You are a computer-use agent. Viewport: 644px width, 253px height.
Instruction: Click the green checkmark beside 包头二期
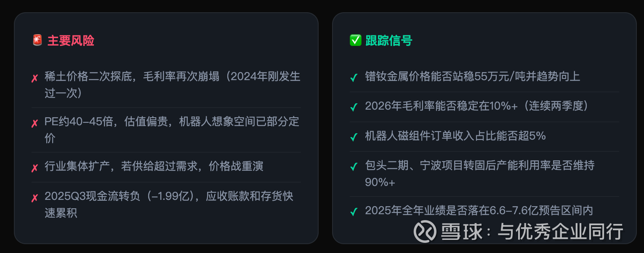pos(354,167)
